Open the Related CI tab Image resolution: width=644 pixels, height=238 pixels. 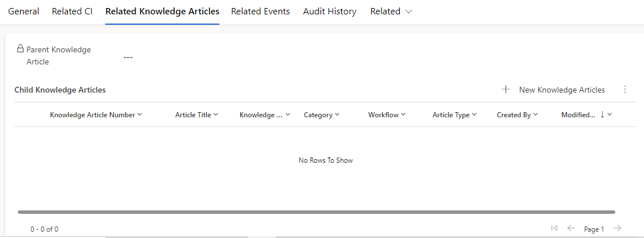[72, 11]
